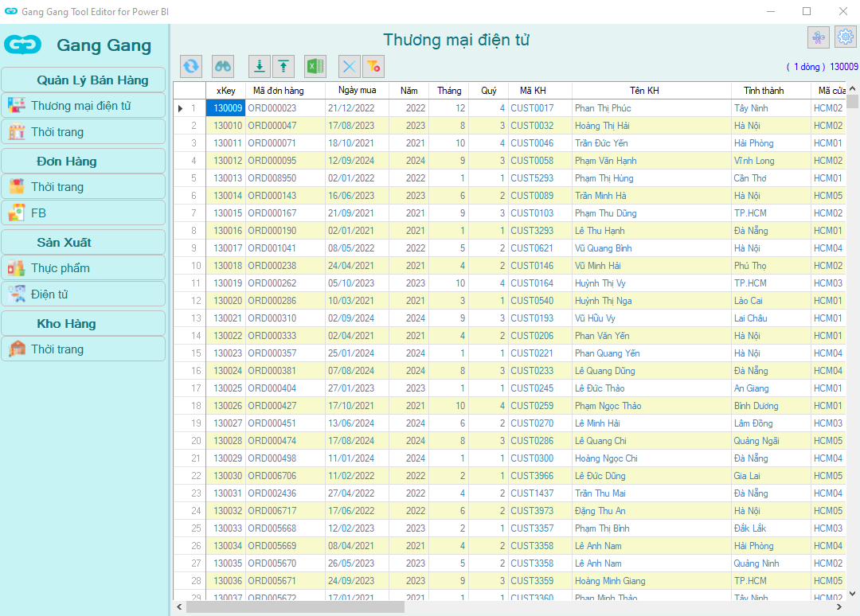The height and width of the screenshot is (616, 860).
Task: Open settings gear in top right
Action: pyautogui.click(x=845, y=37)
